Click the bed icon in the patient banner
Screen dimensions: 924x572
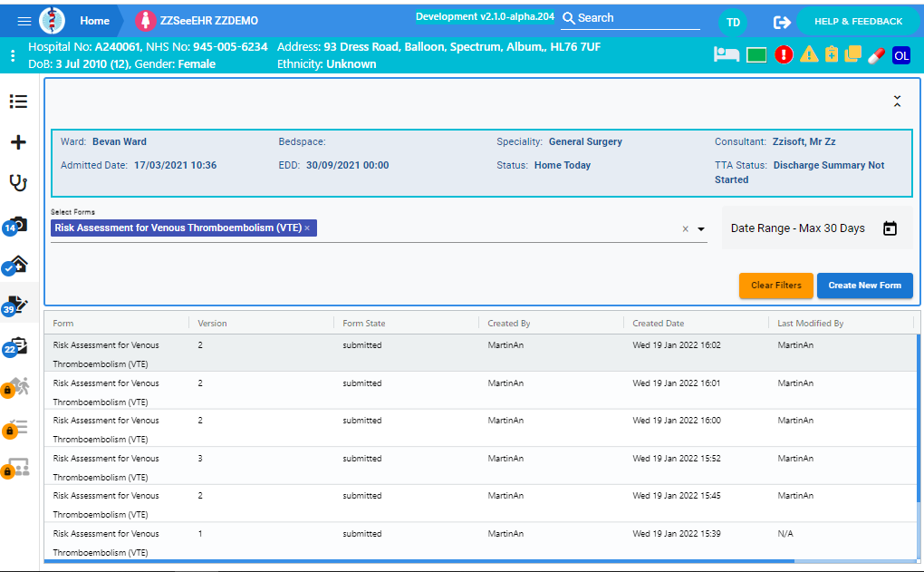click(x=726, y=54)
